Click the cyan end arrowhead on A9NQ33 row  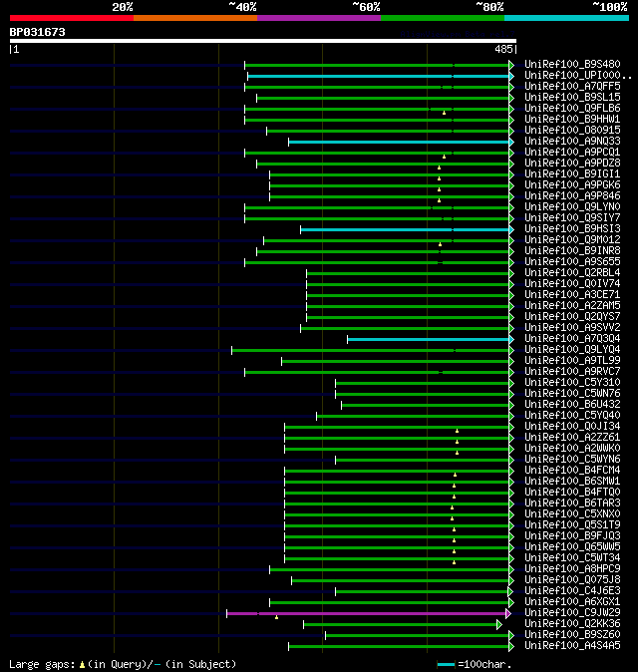coord(511,142)
